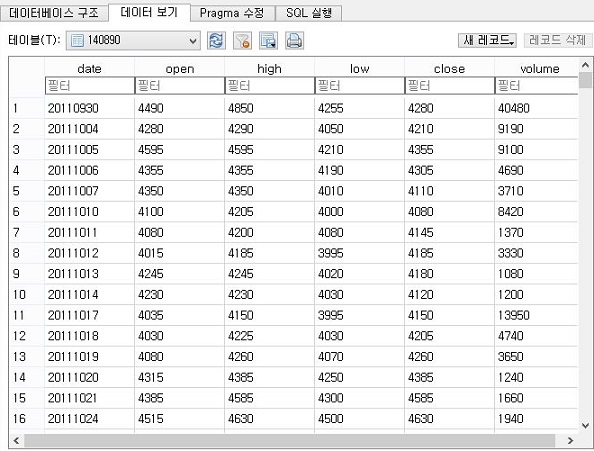Select close value 4120 in row 10
Image resolution: width=594 pixels, height=451 pixels.
pos(449,294)
